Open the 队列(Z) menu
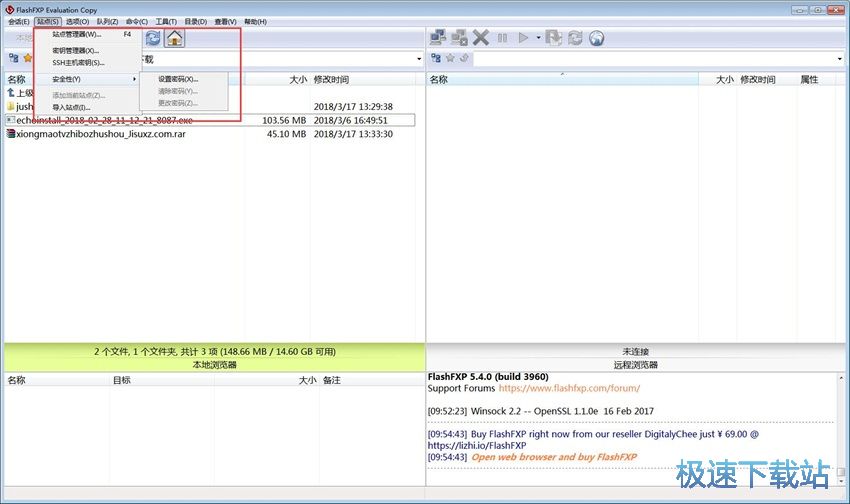The width and height of the screenshot is (850, 504). point(107,22)
